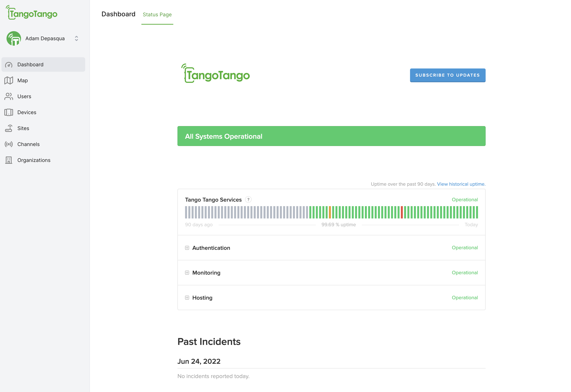Expand the Monitoring service group
This screenshot has width=571, height=392.
point(187,273)
